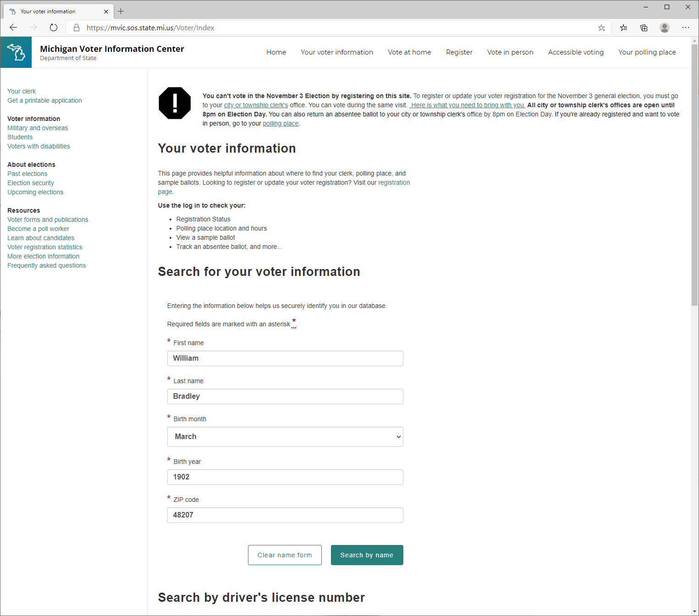699x616 pixels.
Task: Open 'Become a poll worker' link
Action: click(x=38, y=229)
